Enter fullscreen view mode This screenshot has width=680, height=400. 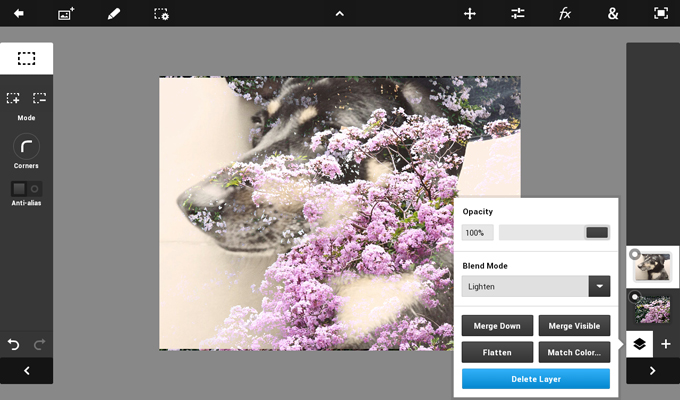(660, 14)
